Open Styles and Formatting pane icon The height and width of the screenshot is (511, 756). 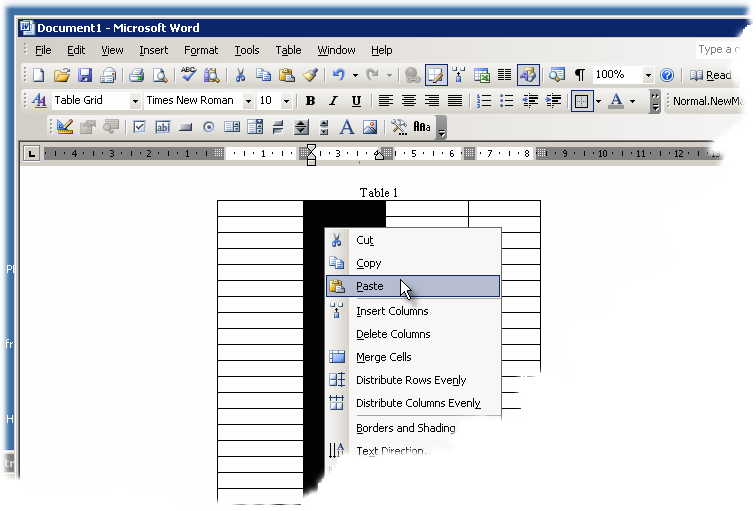click(39, 101)
